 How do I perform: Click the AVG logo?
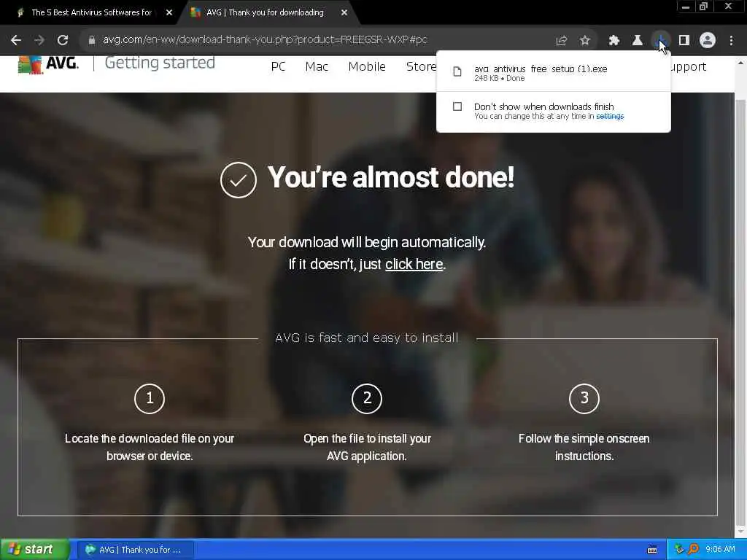pyautogui.click(x=49, y=64)
